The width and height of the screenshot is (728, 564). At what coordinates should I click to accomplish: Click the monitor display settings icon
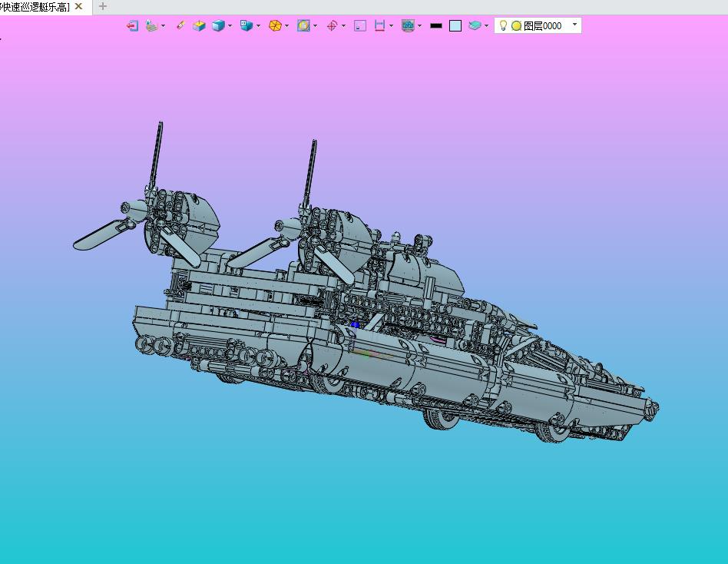tap(408, 26)
